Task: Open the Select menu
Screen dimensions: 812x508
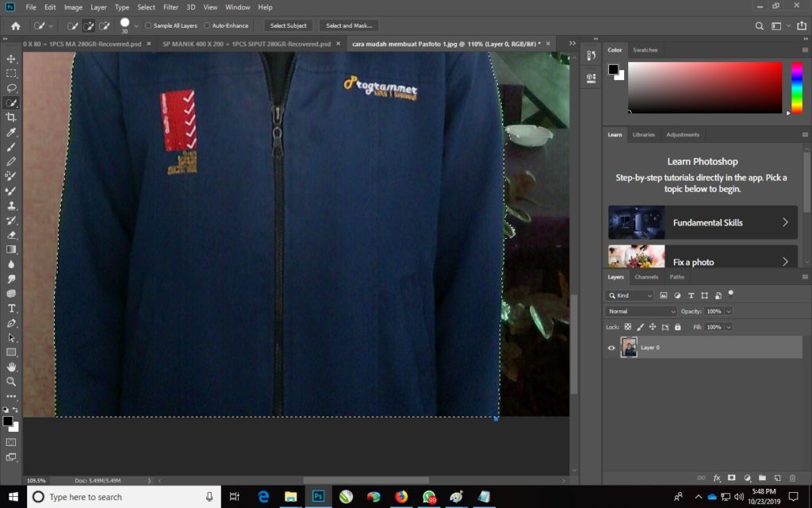Action: [146, 7]
